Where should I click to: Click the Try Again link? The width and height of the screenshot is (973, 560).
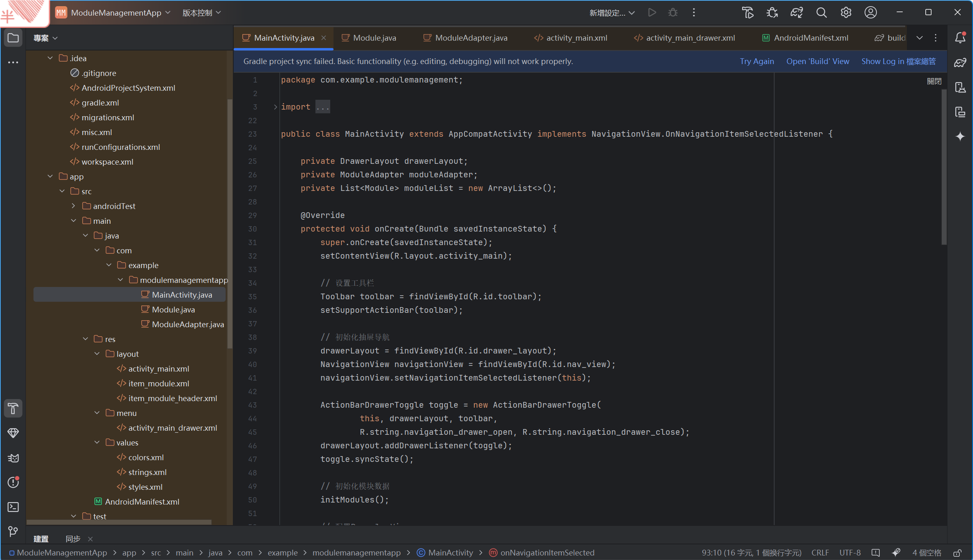coord(757,61)
